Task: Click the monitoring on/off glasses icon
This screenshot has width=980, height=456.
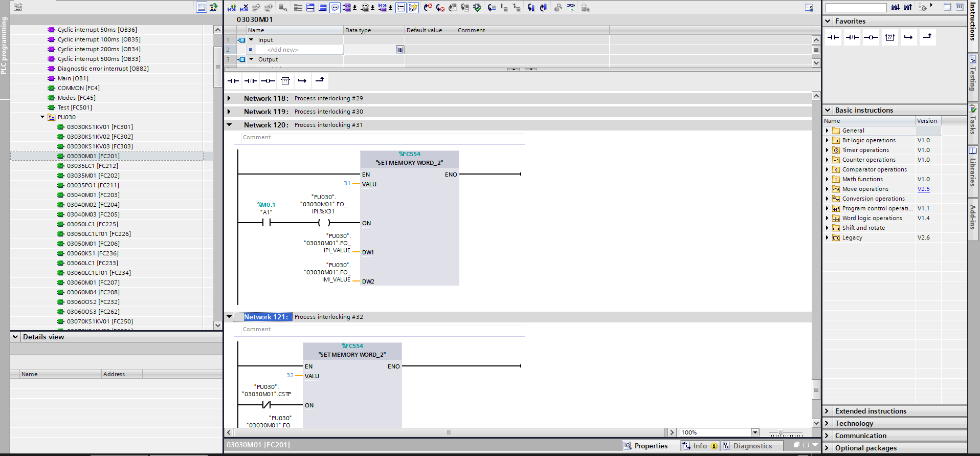Action: 570,8
